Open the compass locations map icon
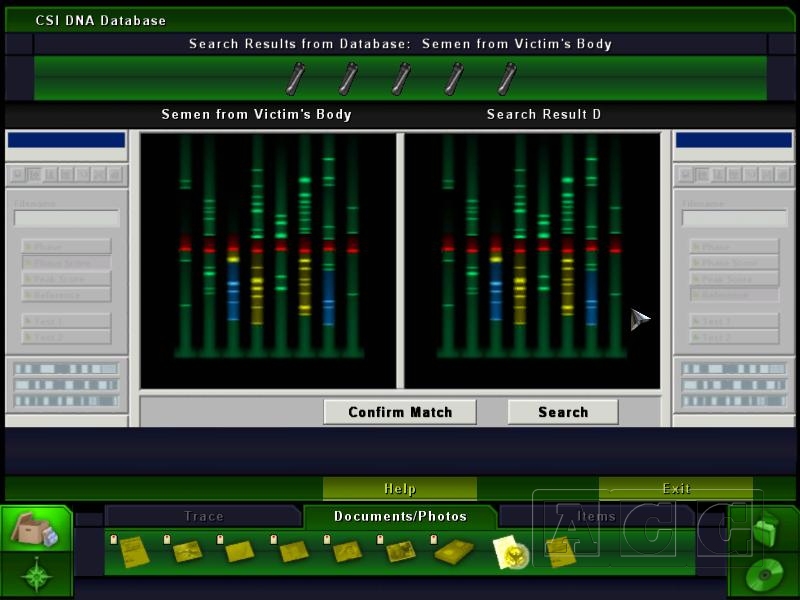800x600 pixels. click(36, 576)
